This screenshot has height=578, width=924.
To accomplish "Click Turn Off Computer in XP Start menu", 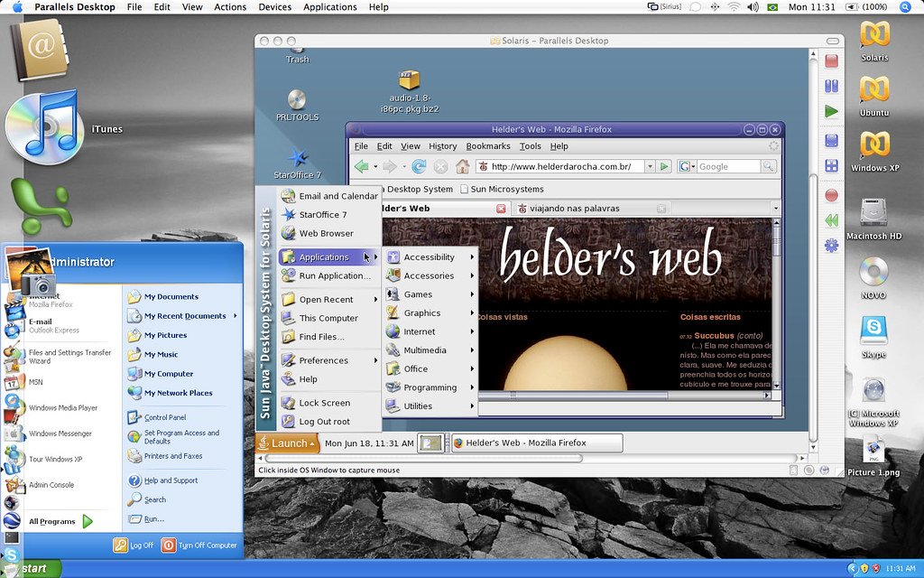I will tap(199, 545).
